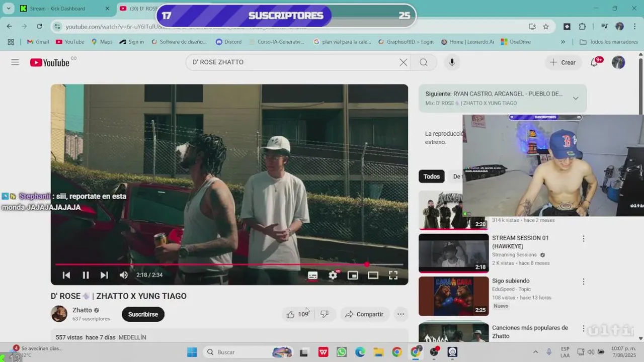Show hidden bookmarks with double chevron

563,42
